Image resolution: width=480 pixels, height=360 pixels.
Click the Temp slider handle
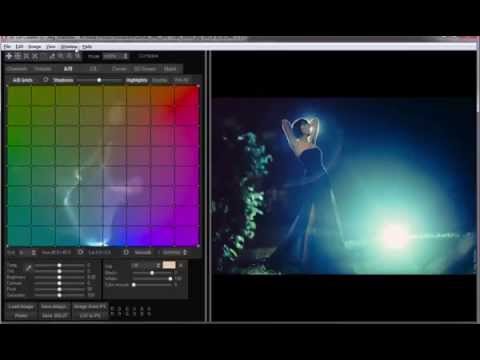click(x=59, y=265)
